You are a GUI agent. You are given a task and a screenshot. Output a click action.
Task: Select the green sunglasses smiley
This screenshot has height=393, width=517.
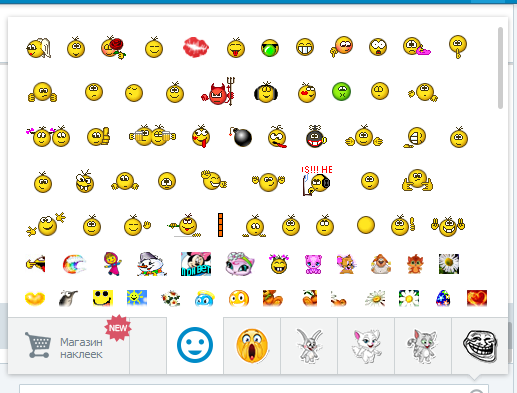coord(270,48)
